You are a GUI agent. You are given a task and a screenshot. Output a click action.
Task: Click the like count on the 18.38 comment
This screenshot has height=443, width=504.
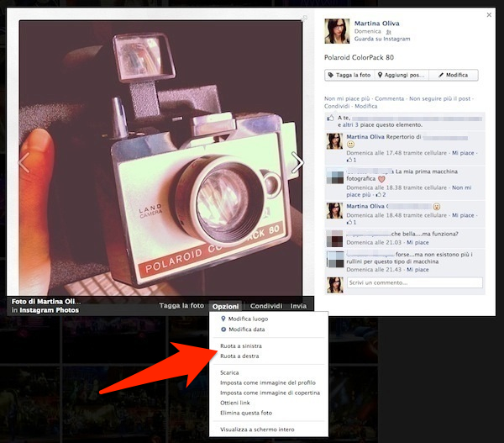coord(381,195)
